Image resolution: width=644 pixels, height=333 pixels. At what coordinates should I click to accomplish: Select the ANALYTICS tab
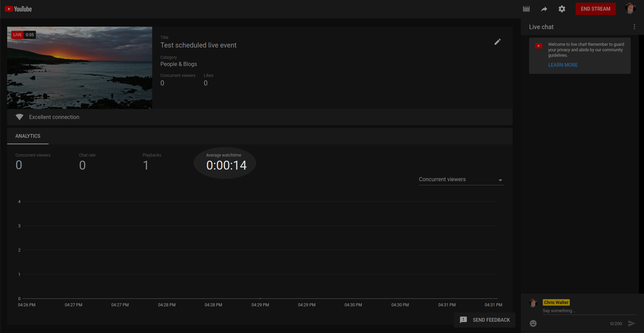(28, 136)
